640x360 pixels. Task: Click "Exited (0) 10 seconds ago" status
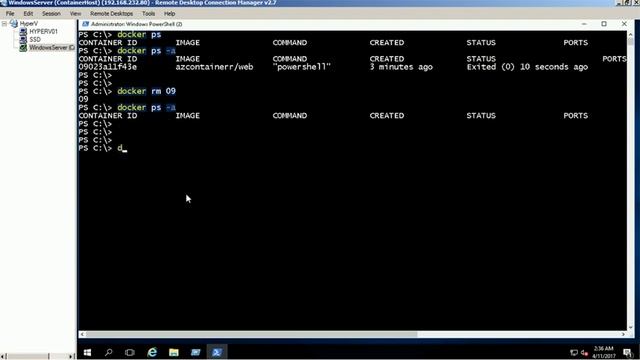(527, 67)
